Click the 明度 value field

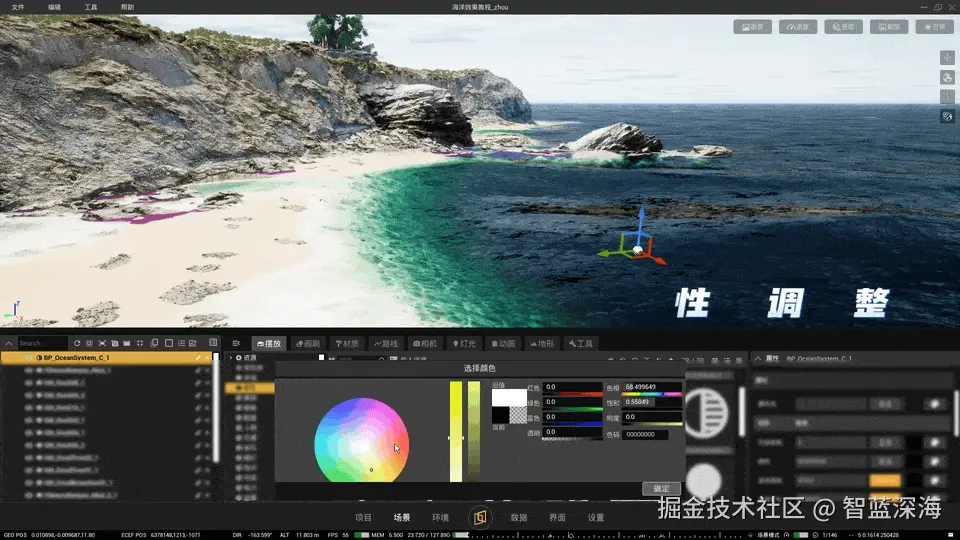click(652, 417)
